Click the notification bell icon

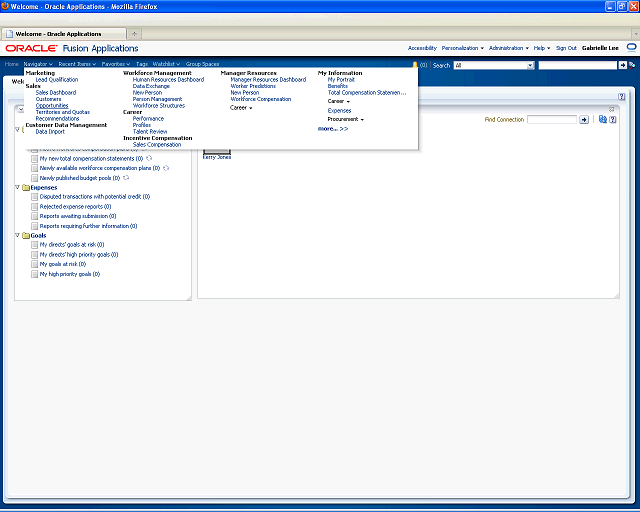click(x=415, y=65)
